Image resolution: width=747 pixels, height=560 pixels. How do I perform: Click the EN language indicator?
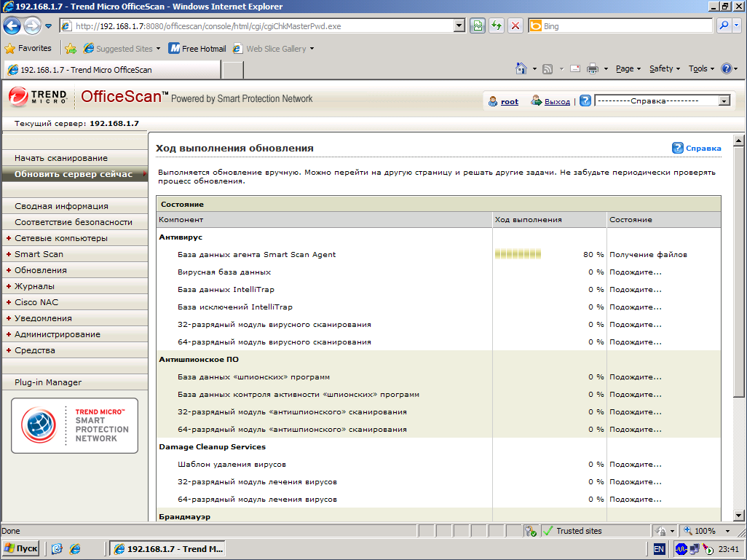pyautogui.click(x=659, y=549)
